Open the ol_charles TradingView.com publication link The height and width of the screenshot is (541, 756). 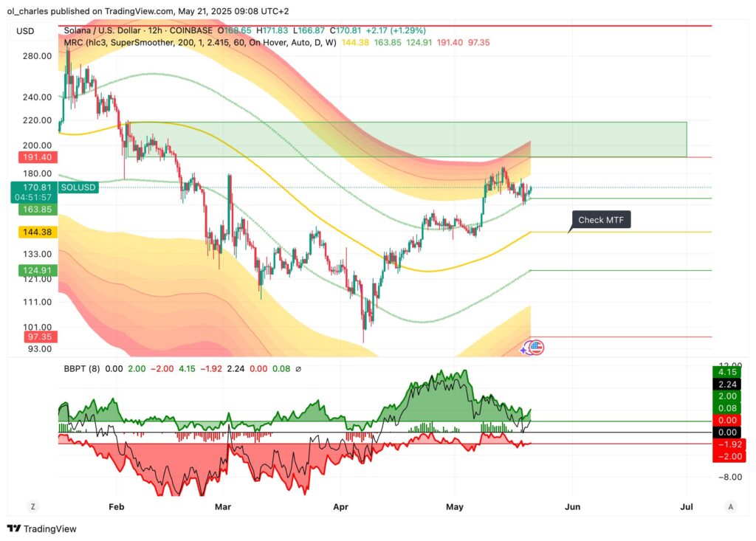[74, 11]
